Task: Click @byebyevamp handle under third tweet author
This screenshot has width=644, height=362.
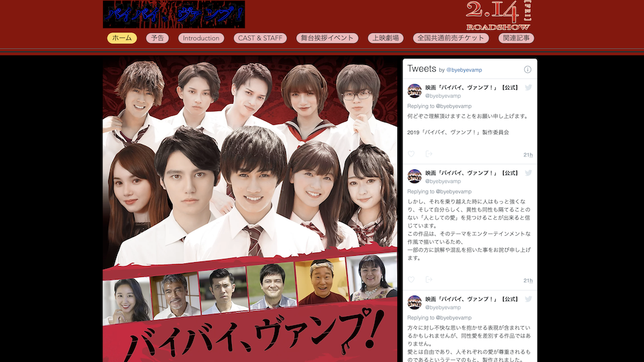Action: point(443,307)
